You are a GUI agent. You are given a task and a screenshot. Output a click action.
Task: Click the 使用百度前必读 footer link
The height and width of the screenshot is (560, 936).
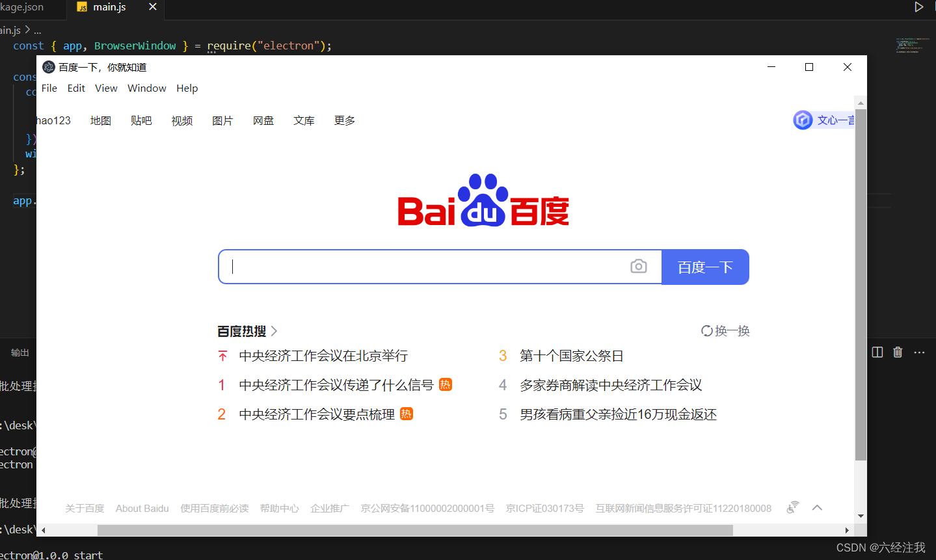(x=215, y=508)
